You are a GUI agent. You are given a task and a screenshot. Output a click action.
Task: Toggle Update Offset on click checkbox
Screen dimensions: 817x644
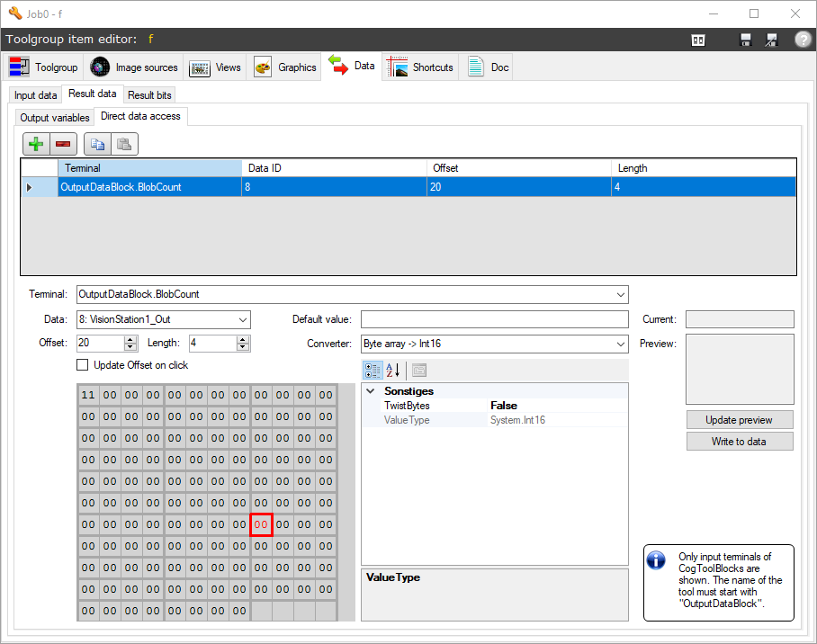coord(82,365)
